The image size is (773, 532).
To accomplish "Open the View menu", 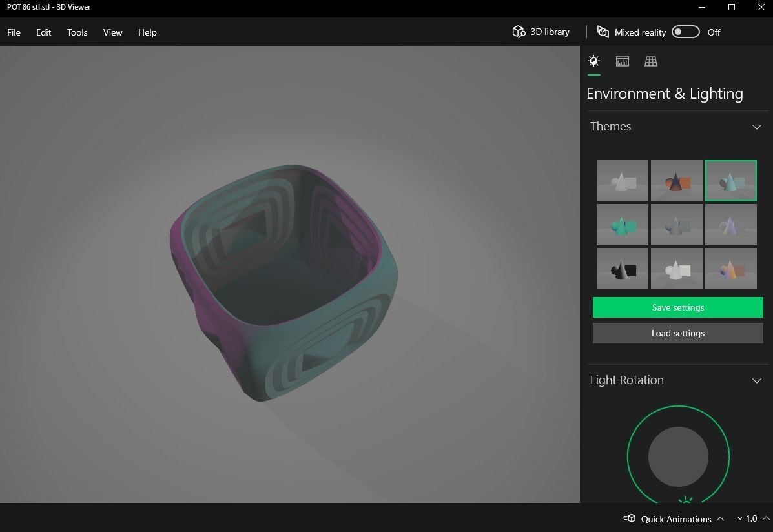I will [x=112, y=32].
